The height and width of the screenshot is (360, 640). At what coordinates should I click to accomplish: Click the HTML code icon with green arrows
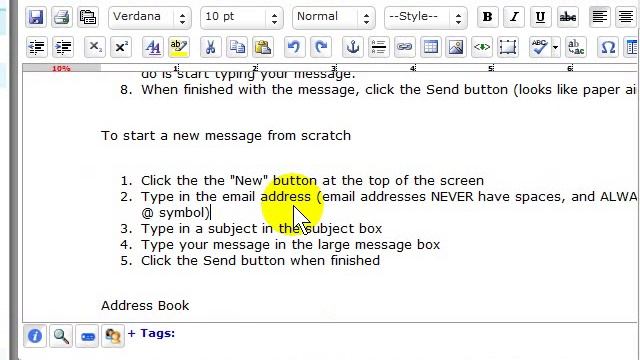pyautogui.click(x=482, y=47)
